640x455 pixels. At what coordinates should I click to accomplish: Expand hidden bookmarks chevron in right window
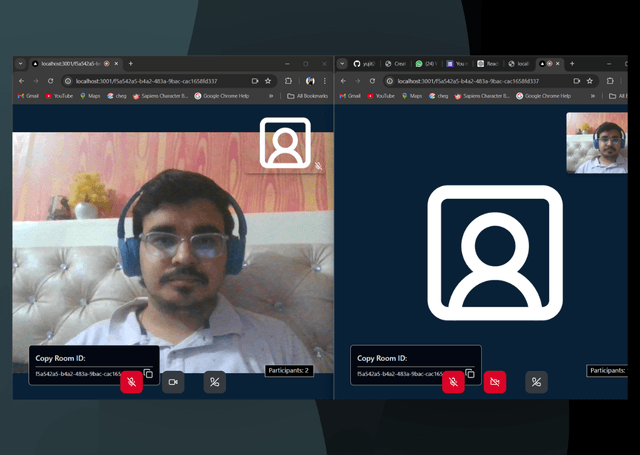point(593,96)
